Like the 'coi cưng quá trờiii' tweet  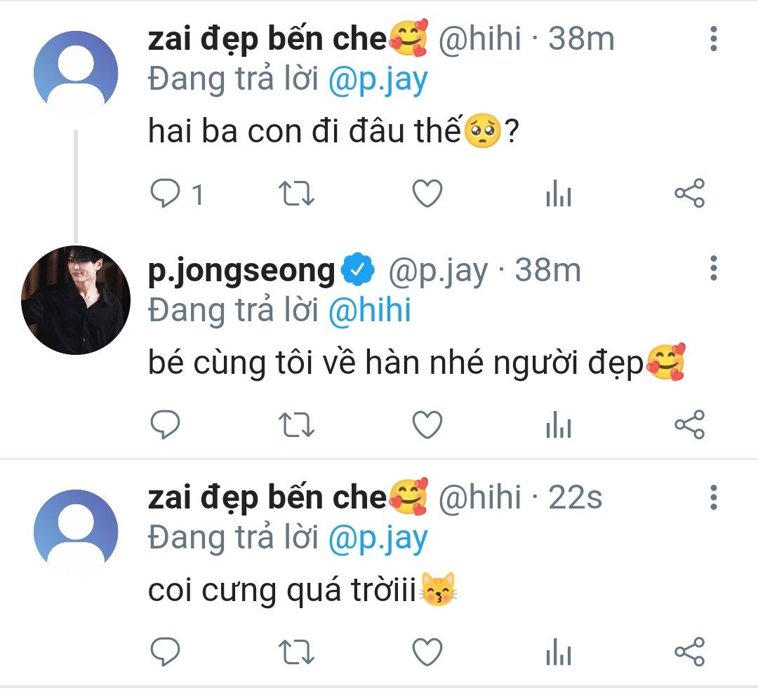(427, 652)
